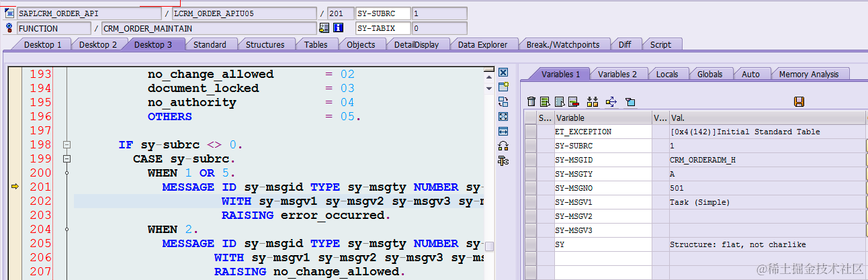Screen dimensions: 868x280
Task: Open the Structures tab
Action: point(265,44)
